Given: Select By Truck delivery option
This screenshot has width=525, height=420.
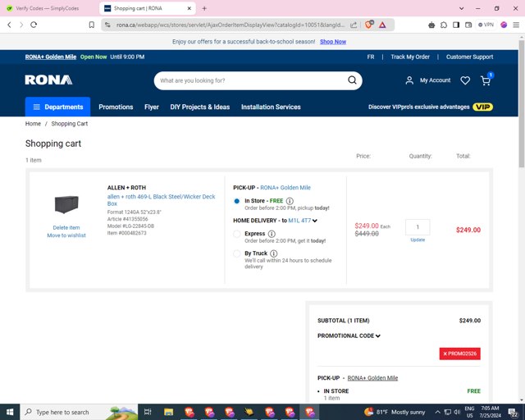Looking at the screenshot, I should [x=237, y=253].
